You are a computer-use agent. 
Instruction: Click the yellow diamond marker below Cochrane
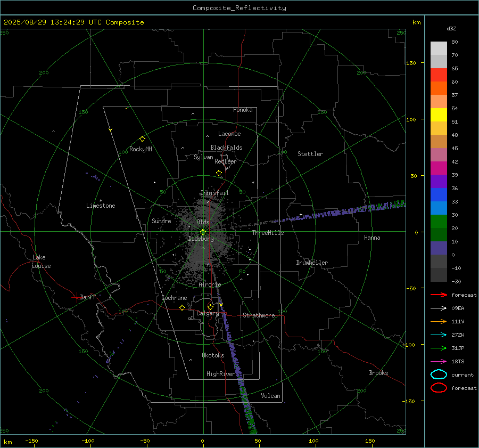(182, 307)
